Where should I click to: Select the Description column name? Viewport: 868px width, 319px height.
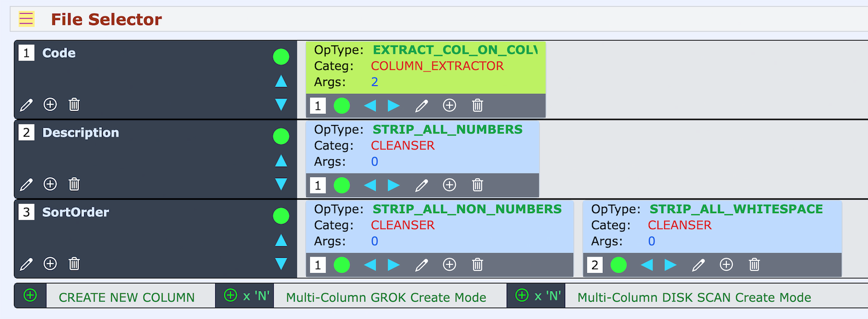81,132
